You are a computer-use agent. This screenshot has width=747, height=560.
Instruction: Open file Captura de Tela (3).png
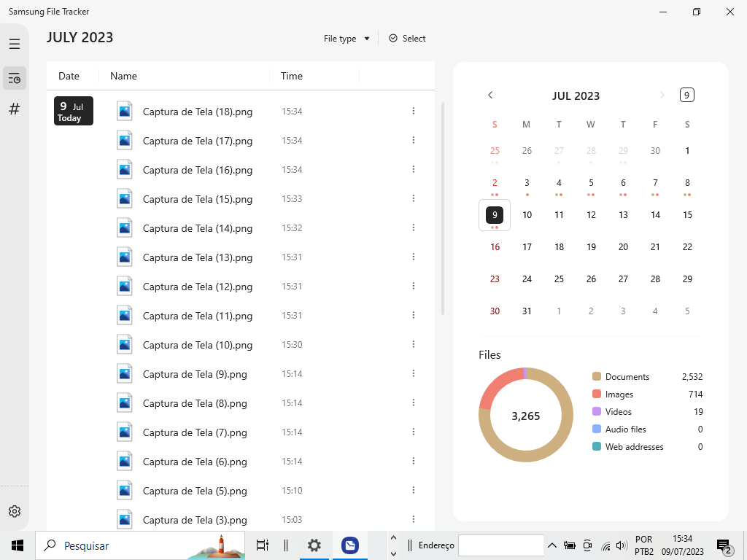click(x=195, y=520)
